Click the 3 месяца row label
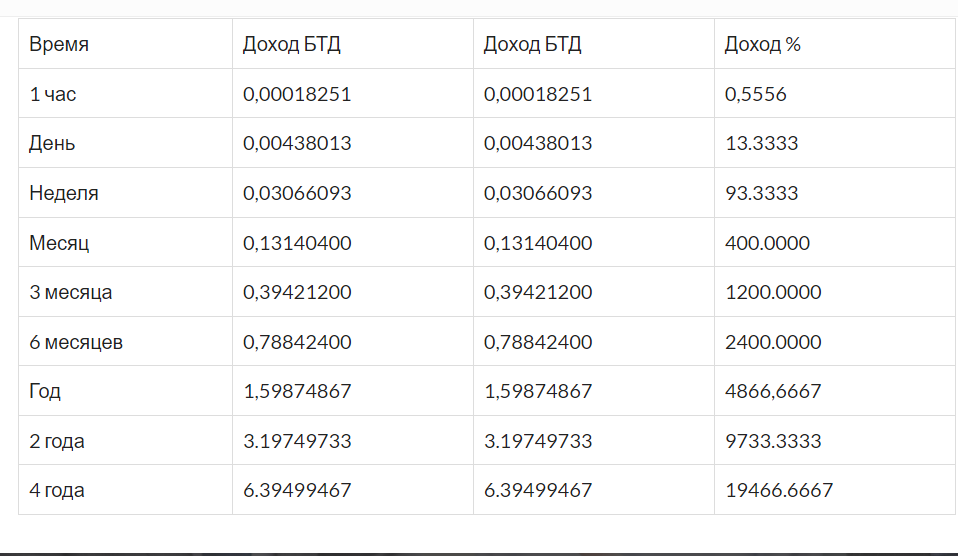Viewport: 958px width, 556px height. point(71,293)
